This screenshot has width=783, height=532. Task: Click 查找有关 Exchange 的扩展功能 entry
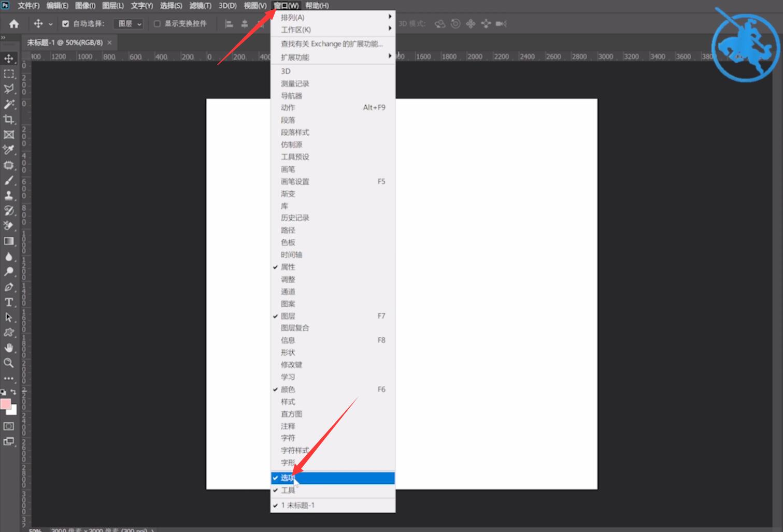[x=333, y=44]
